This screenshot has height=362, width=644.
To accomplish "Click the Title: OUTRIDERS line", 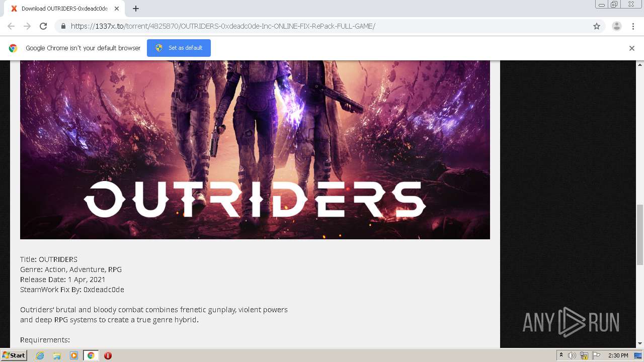I will (49, 259).
